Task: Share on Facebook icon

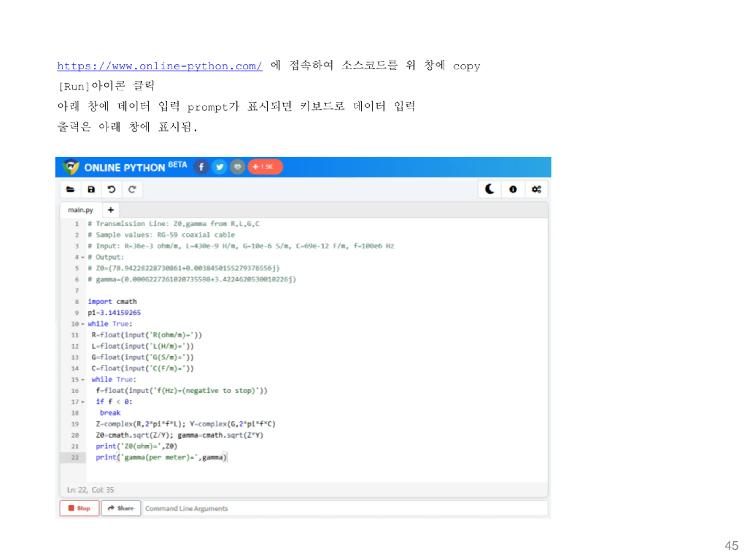Action: pos(201,167)
